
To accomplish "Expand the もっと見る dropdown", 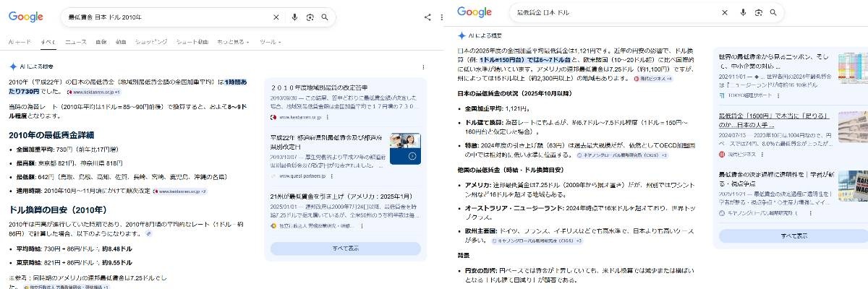I will point(234,42).
